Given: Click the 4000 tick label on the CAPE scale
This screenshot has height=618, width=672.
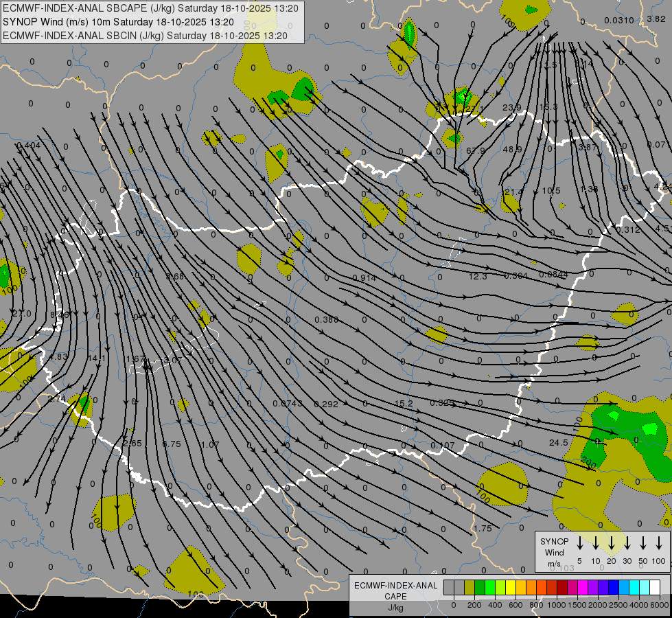Looking at the screenshot, I should pos(638,605).
